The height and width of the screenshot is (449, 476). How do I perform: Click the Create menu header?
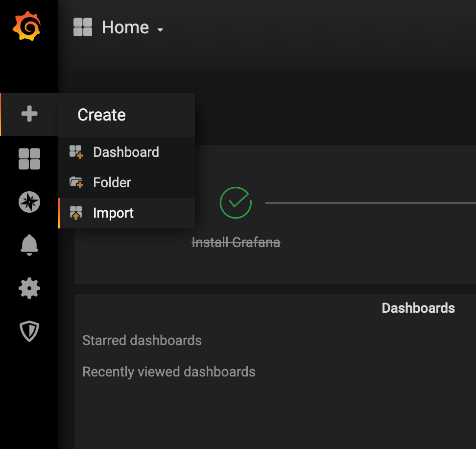click(102, 115)
